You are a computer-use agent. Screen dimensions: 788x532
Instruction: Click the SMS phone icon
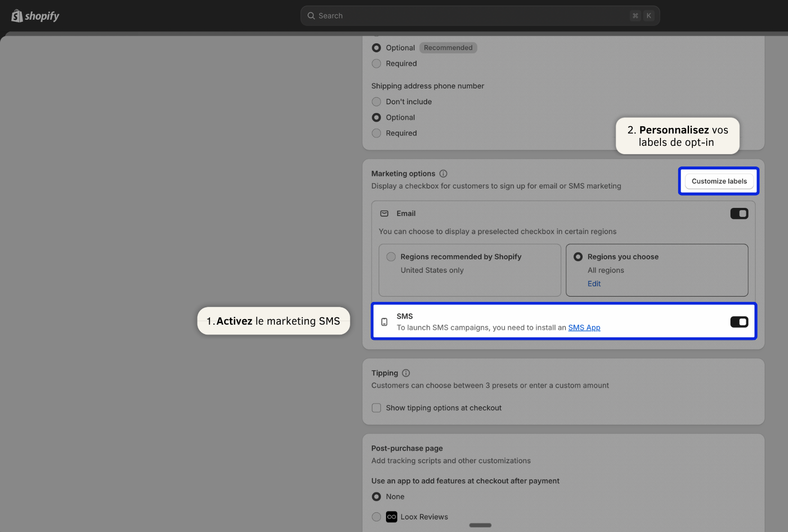click(384, 322)
